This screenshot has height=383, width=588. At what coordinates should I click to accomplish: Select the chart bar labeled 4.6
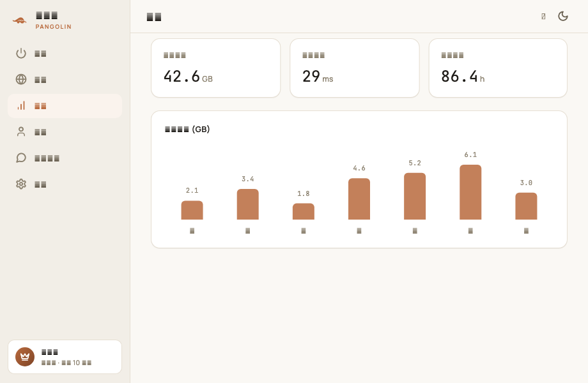(359, 199)
